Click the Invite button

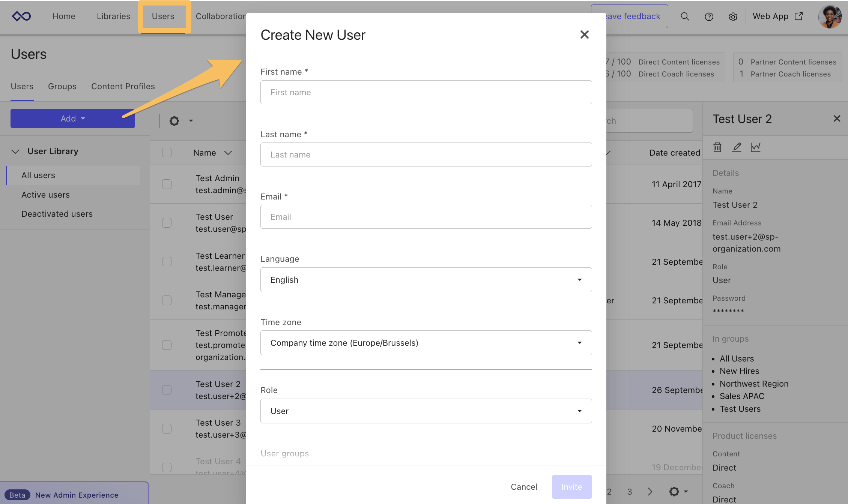coord(571,486)
